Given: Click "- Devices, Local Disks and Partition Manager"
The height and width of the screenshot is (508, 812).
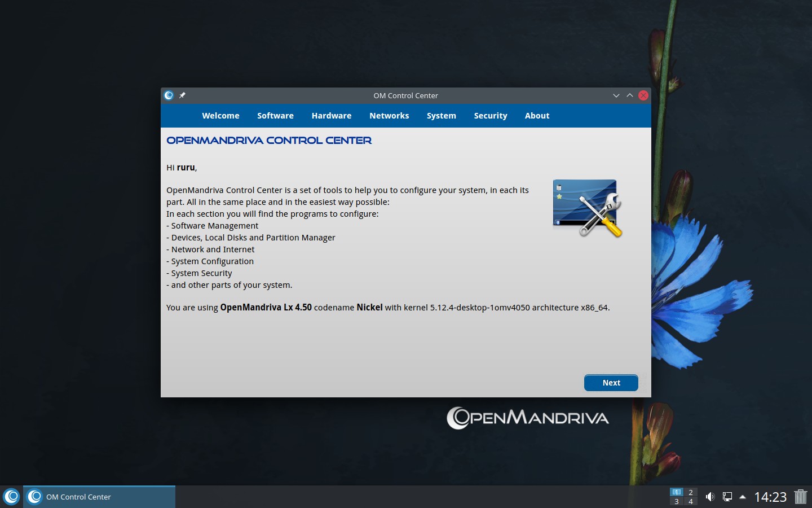Looking at the screenshot, I should [251, 238].
